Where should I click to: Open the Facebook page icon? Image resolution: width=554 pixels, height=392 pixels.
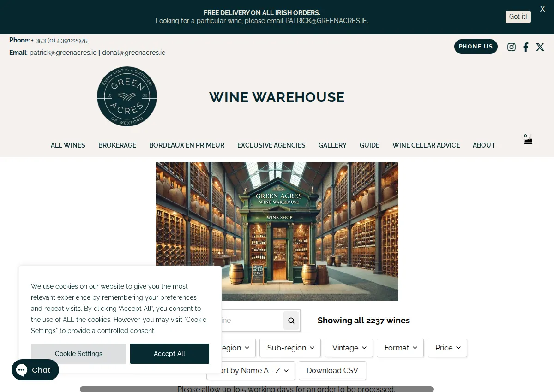click(526, 47)
